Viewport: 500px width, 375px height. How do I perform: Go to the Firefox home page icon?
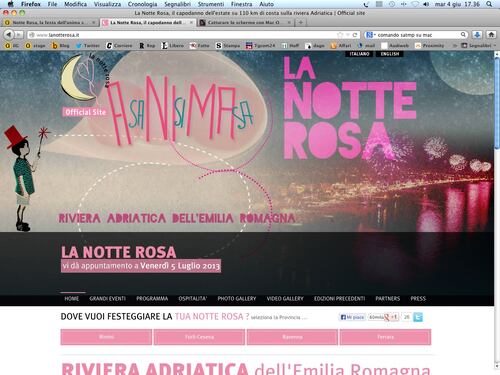click(x=491, y=35)
